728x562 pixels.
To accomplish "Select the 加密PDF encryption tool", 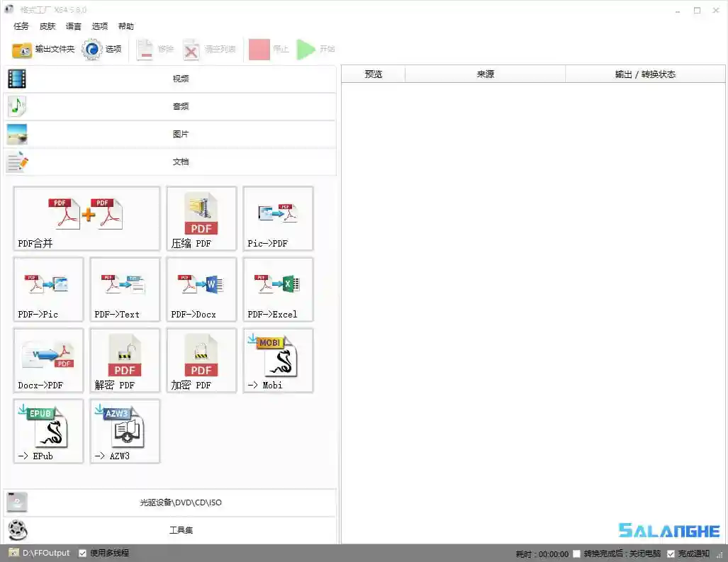I will 201,360.
